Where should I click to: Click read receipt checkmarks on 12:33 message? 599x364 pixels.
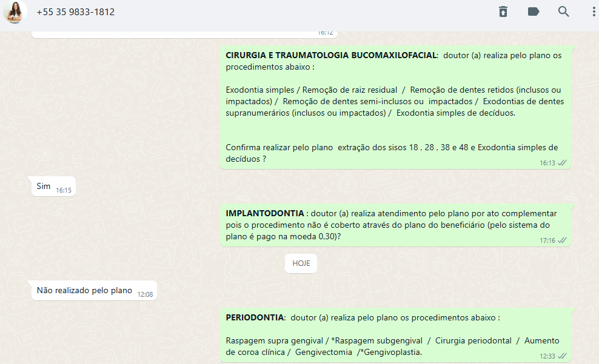point(562,356)
